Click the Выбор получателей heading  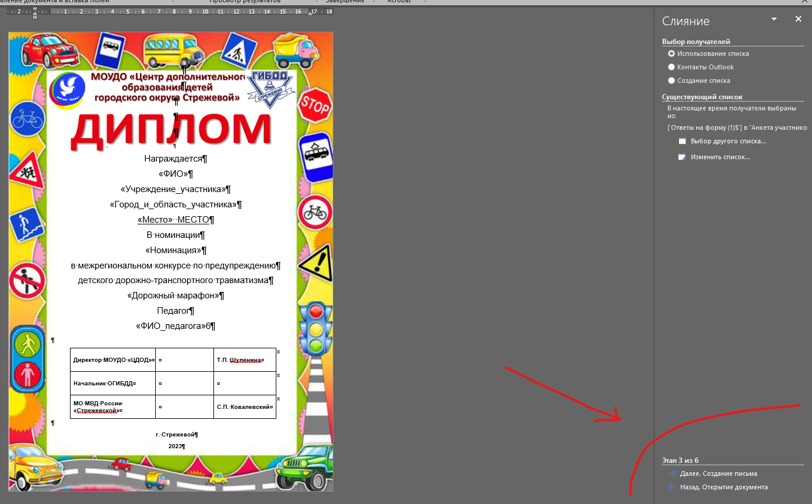click(696, 42)
